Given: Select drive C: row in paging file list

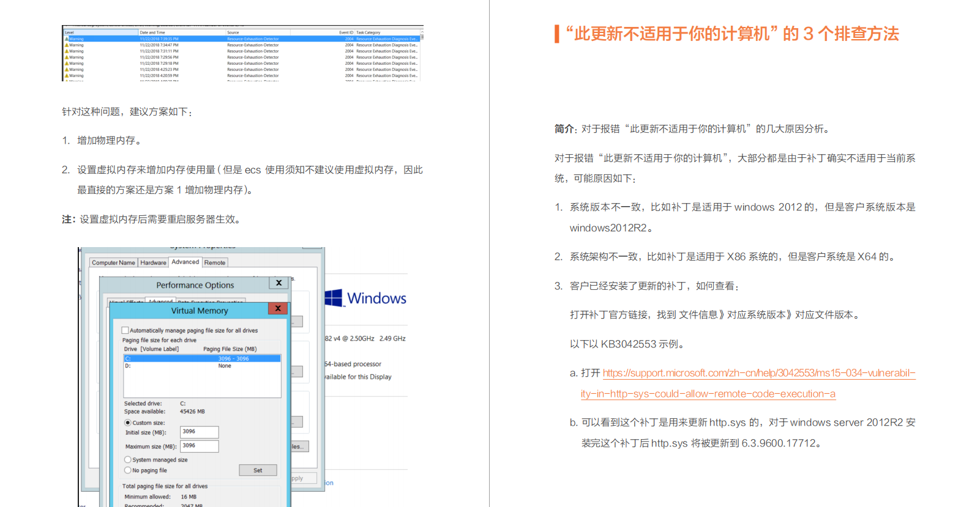Looking at the screenshot, I should click(202, 358).
